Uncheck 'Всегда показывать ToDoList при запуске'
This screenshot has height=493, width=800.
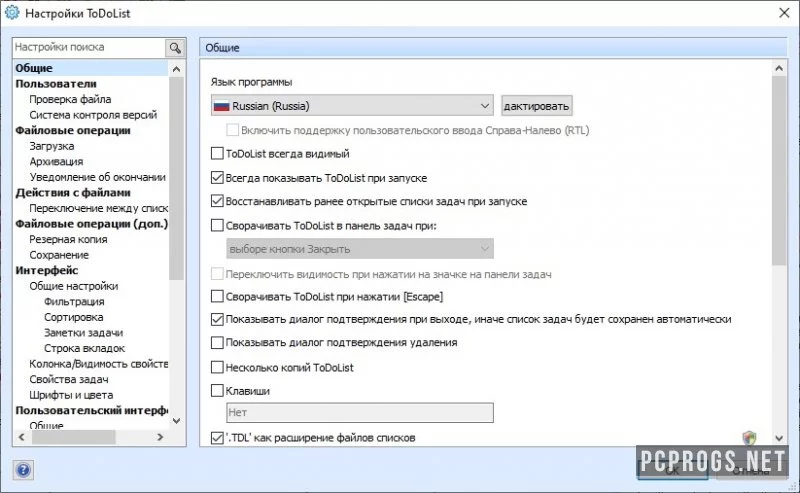tap(217, 178)
